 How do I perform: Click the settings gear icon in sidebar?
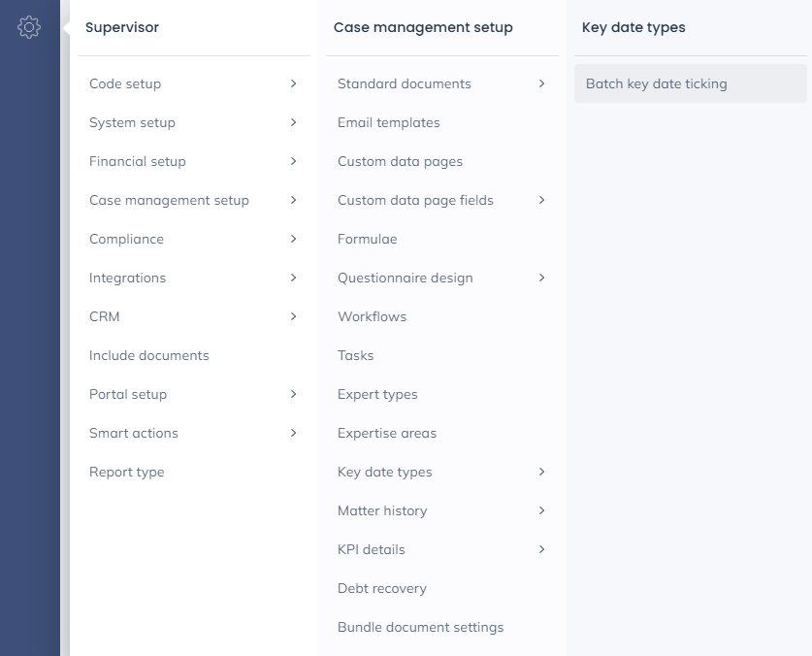point(29,27)
